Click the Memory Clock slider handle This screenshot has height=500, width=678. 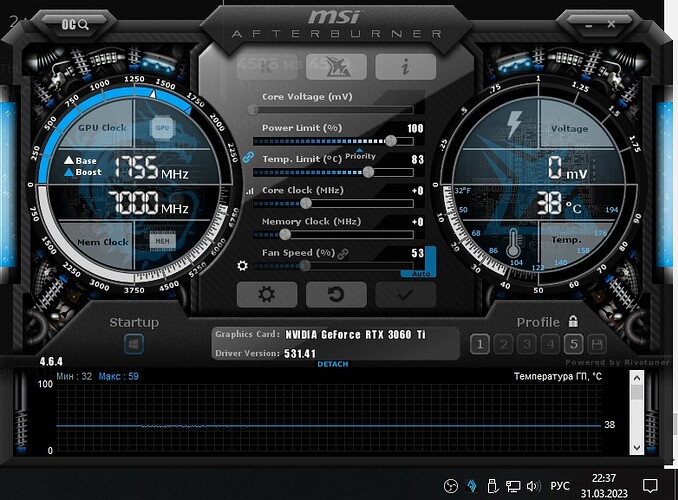tap(285, 234)
